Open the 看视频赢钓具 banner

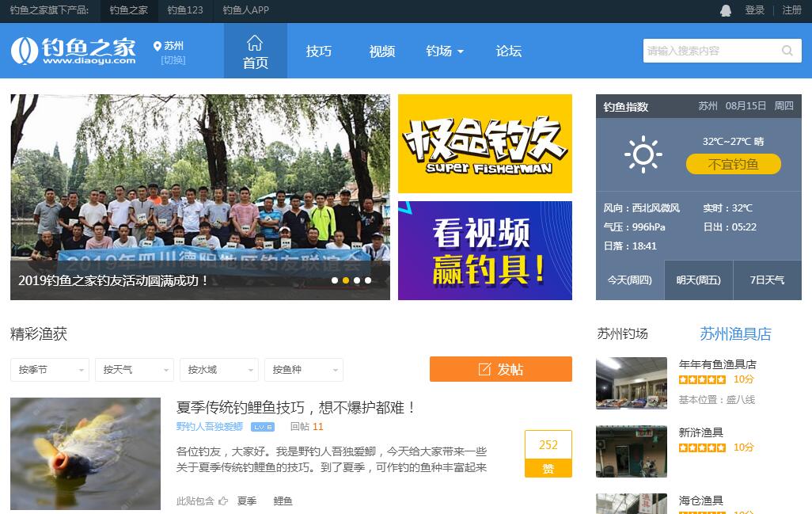[x=484, y=251]
